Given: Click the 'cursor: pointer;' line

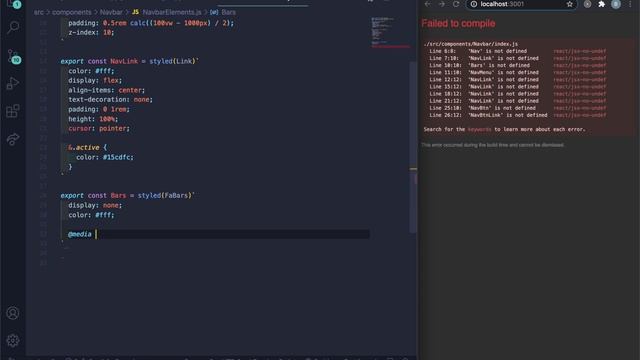Looking at the screenshot, I should pos(99,128).
